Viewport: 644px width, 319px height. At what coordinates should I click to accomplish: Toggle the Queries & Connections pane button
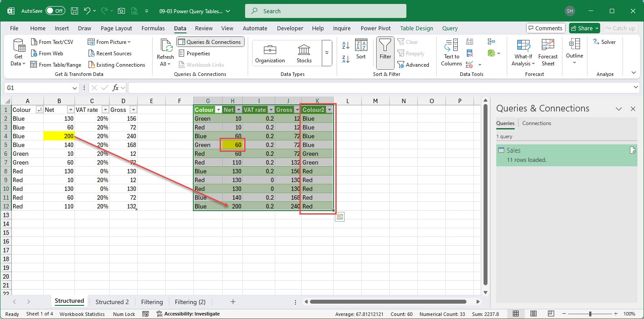tap(210, 42)
